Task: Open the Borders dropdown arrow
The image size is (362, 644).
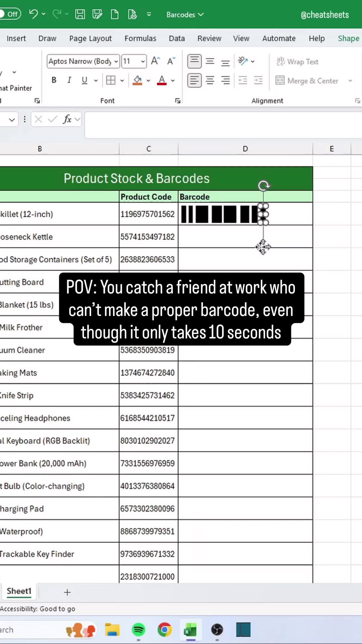Action: click(122, 80)
